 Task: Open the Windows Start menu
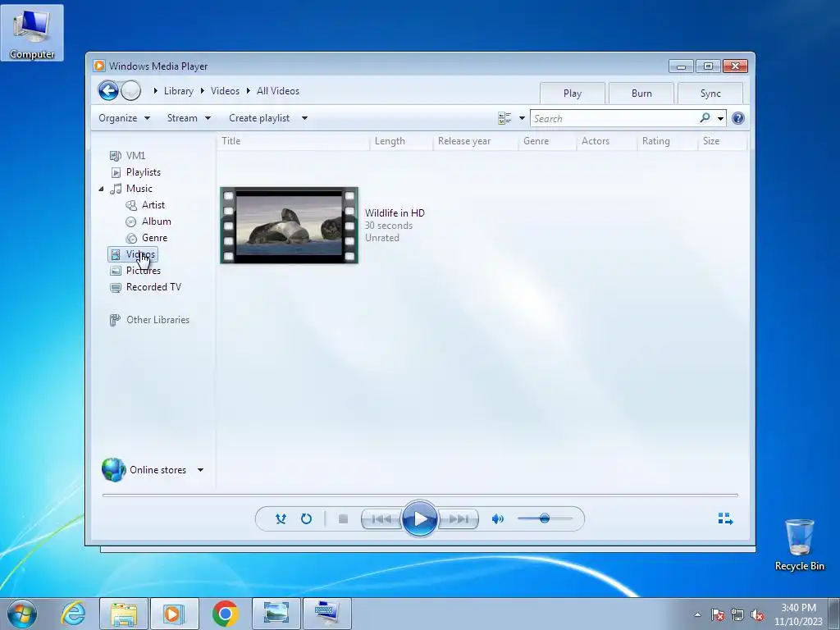pyautogui.click(x=22, y=614)
